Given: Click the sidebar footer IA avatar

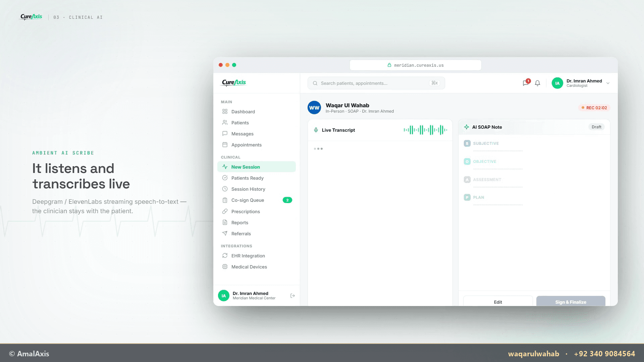Looking at the screenshot, I should tap(224, 296).
